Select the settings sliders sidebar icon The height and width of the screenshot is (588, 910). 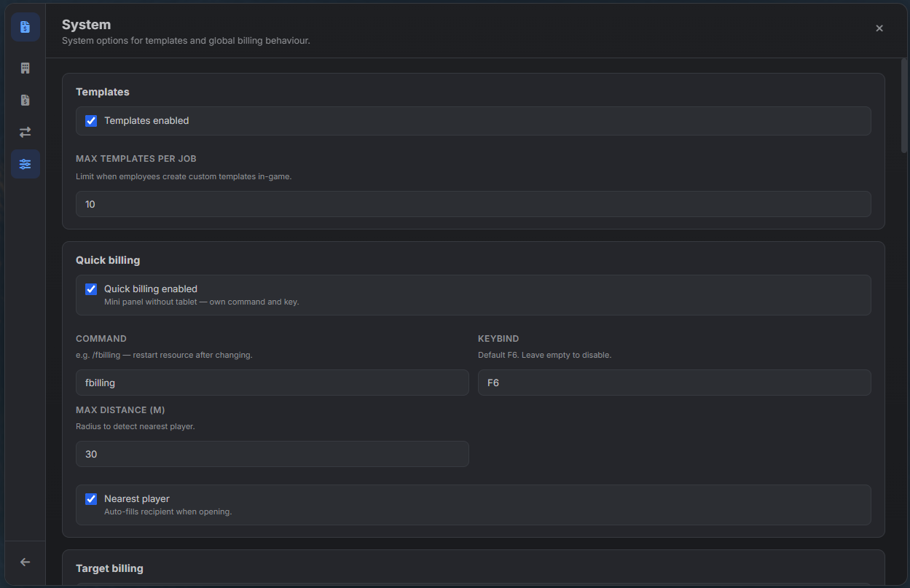[x=26, y=164]
